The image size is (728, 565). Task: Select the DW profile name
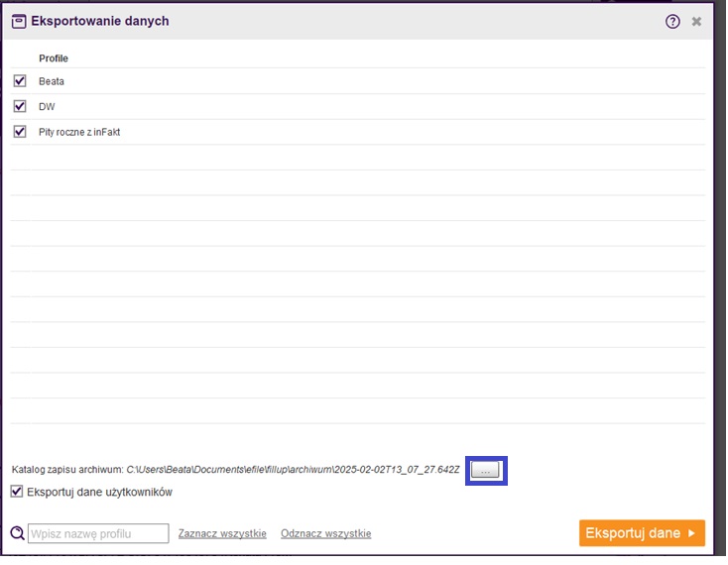tap(47, 107)
